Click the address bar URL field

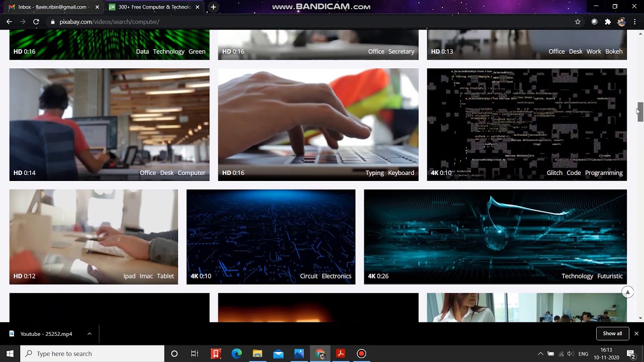pos(109,22)
